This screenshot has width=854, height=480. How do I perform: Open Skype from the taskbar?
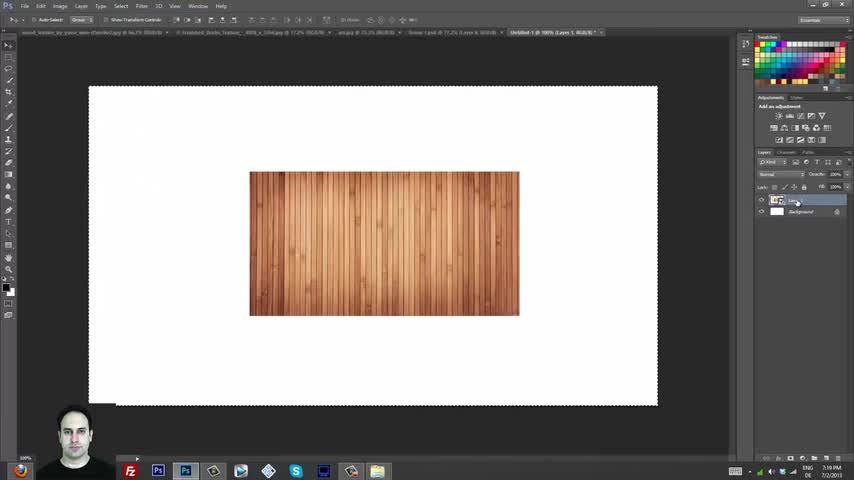(x=296, y=471)
